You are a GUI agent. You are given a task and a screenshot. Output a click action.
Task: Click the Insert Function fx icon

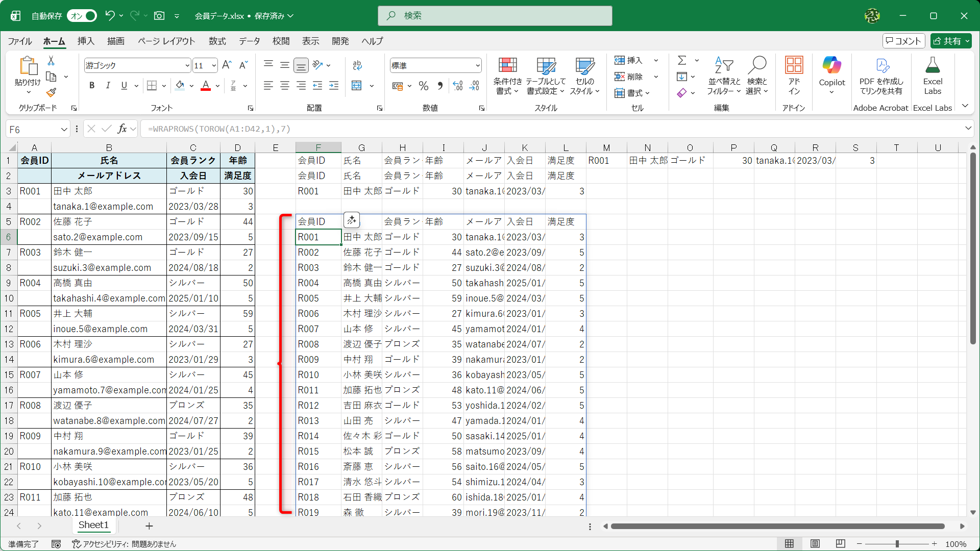122,129
